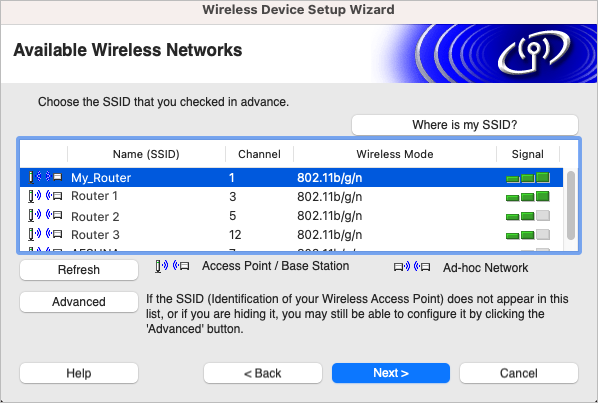Click the access point icon beside My_Router
Viewport: 598px width, 403px height.
tap(45, 177)
